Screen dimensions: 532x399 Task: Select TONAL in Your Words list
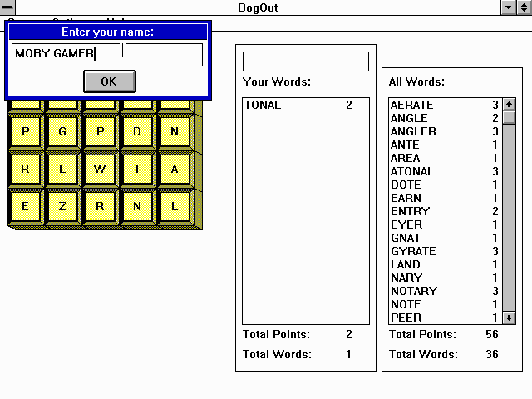(x=263, y=105)
